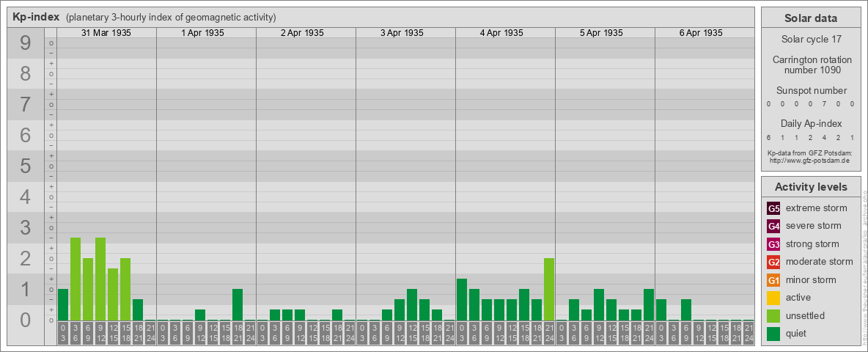This screenshot has height=352, width=868.
Task: Click the planetary 3-hourly index subtitle
Action: point(171,18)
